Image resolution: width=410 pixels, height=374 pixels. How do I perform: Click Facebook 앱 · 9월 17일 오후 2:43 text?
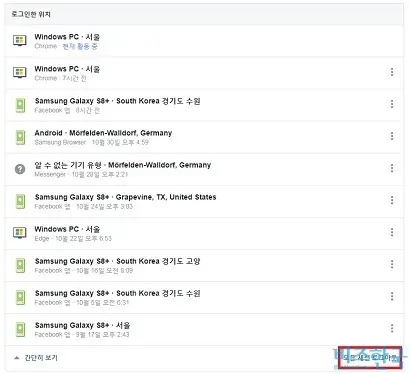coord(82,334)
